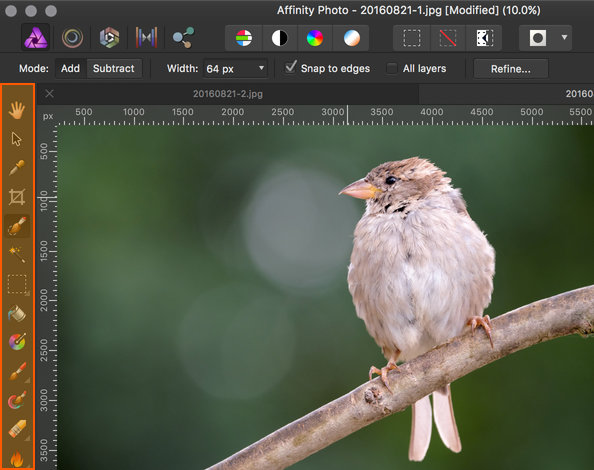The height and width of the screenshot is (470, 594).
Task: Select the Paint Brush tool
Action: [x=17, y=371]
